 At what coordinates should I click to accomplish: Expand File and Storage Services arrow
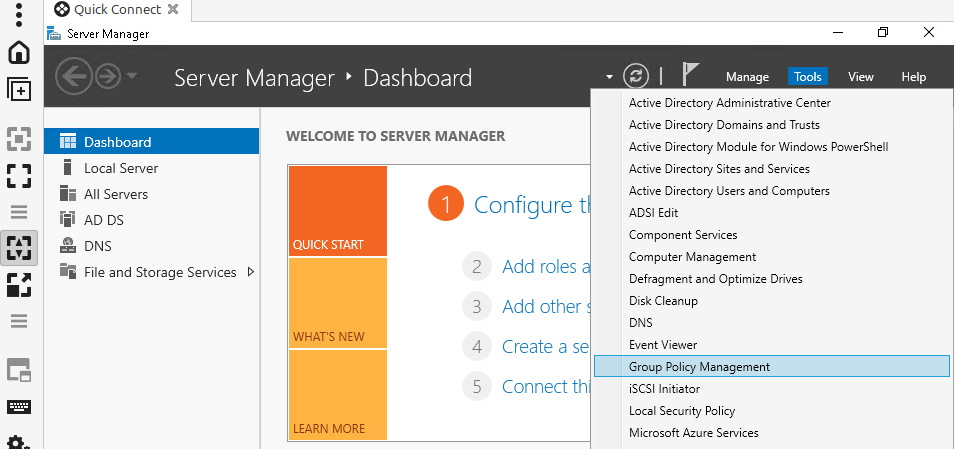[x=250, y=272]
